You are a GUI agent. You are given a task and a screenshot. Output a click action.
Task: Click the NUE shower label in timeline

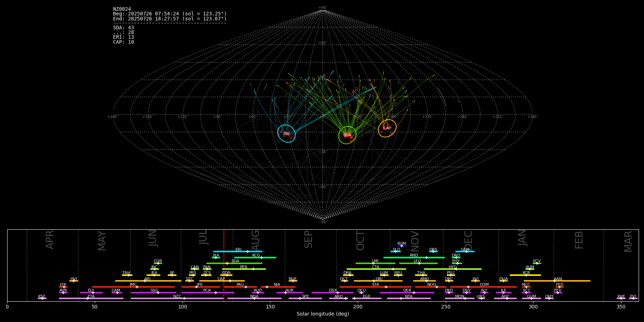tap(293, 279)
